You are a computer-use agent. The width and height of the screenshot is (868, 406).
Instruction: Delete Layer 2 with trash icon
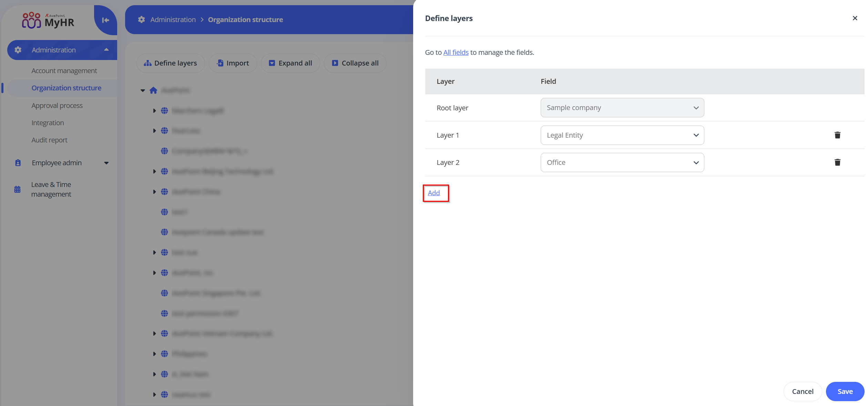point(837,162)
